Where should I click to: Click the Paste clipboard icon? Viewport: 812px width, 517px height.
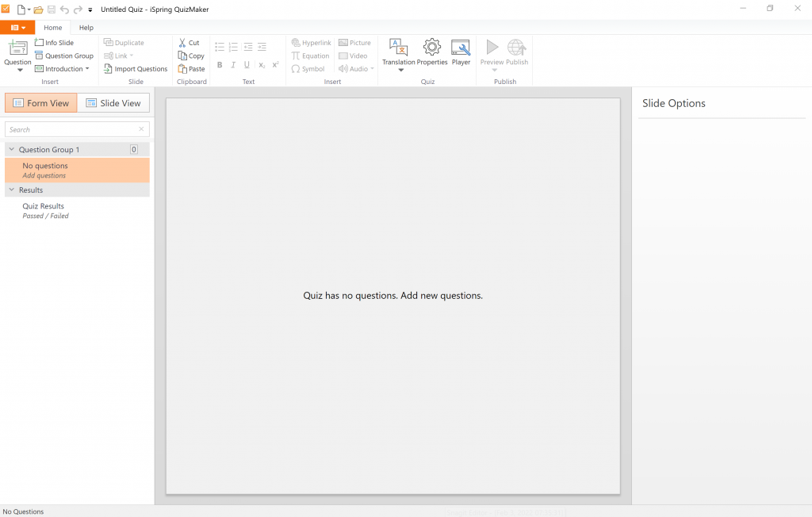tap(182, 69)
